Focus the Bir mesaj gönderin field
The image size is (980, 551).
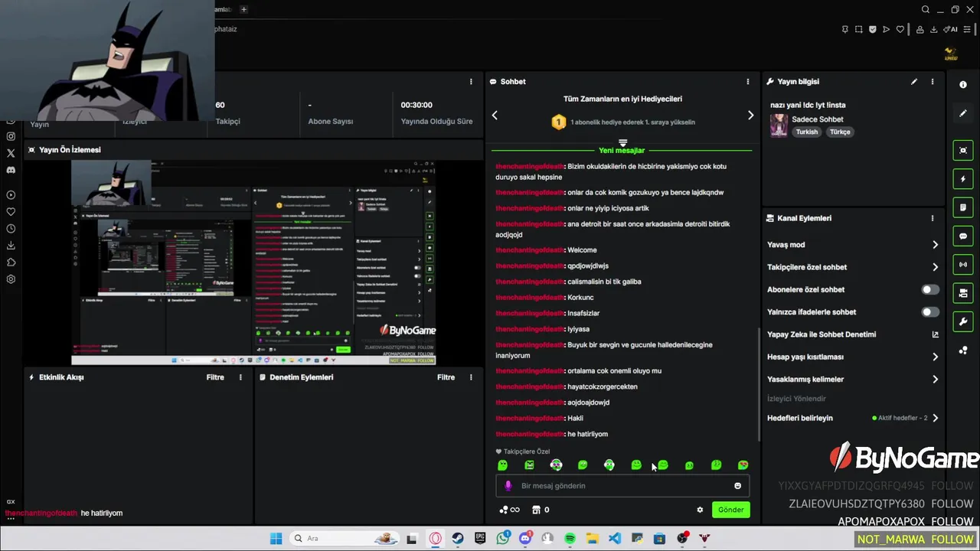622,486
